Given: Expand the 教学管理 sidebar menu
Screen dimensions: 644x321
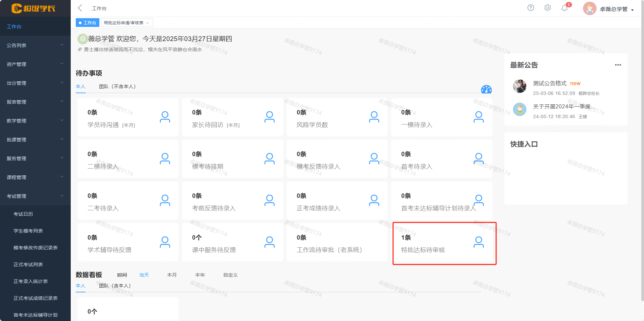Looking at the screenshot, I should tap(35, 121).
